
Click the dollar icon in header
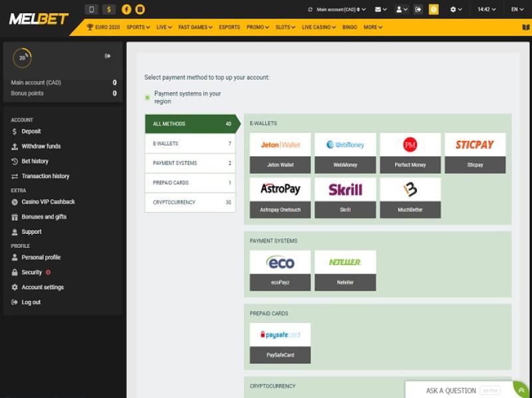click(x=109, y=9)
